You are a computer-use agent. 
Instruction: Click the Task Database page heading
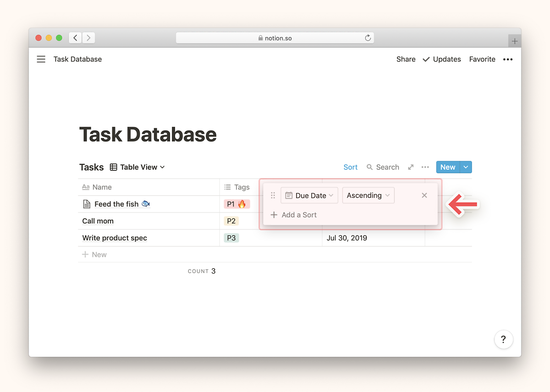(x=148, y=135)
